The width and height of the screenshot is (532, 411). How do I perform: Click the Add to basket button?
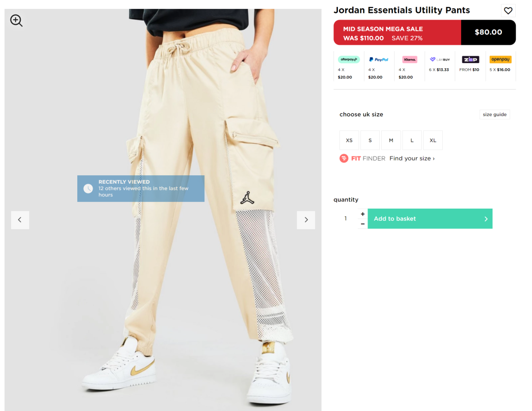pos(430,219)
